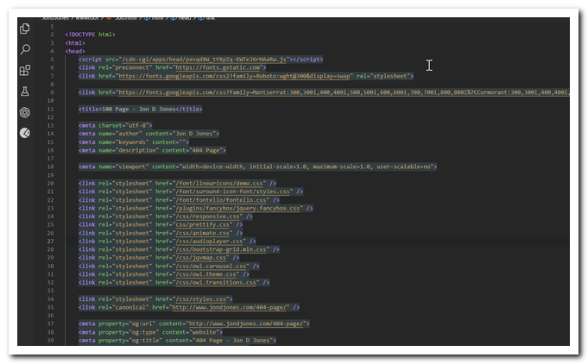Click the meta author 'Jon D Jones' line

pyautogui.click(x=149, y=134)
